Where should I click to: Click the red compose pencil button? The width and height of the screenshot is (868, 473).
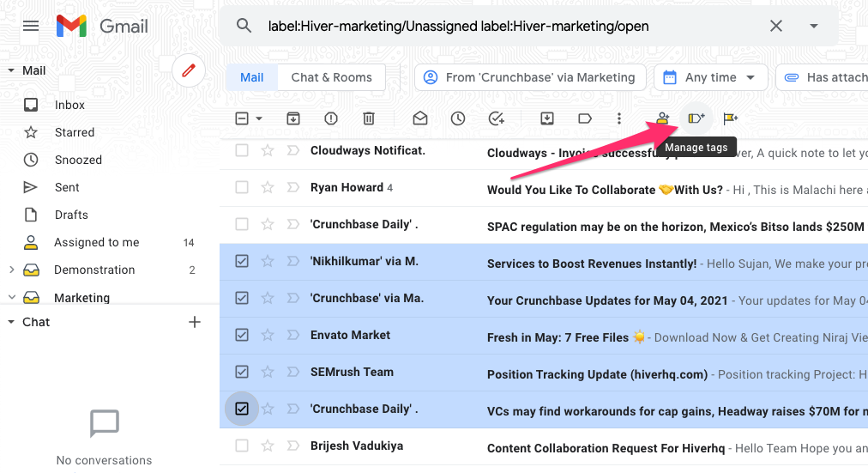point(188,70)
